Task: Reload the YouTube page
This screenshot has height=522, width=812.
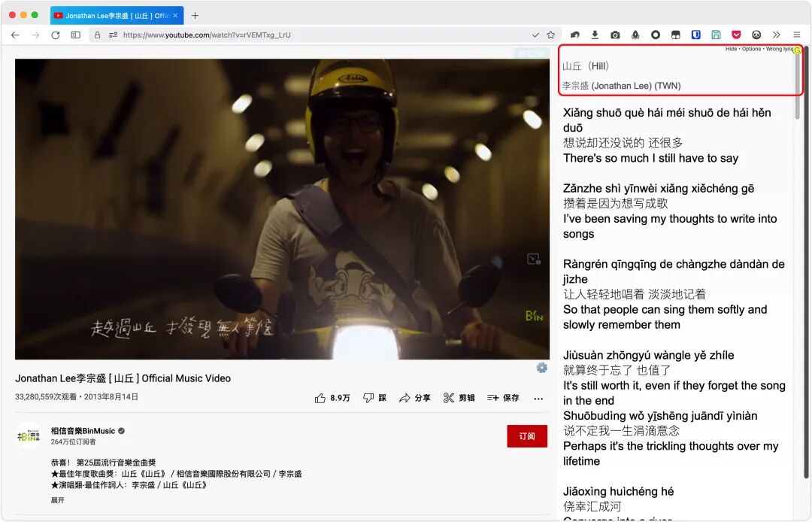Action: click(56, 35)
